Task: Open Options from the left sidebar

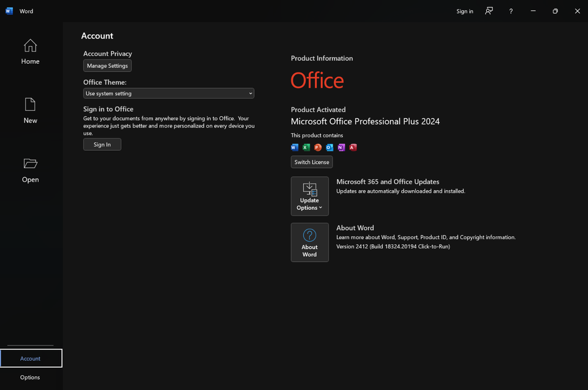Action: [30, 377]
